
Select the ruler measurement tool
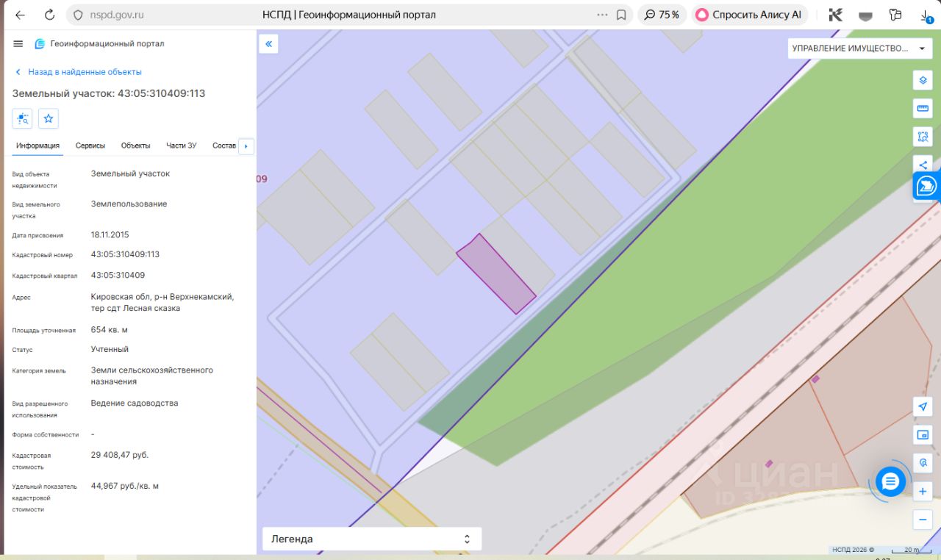[x=923, y=109]
